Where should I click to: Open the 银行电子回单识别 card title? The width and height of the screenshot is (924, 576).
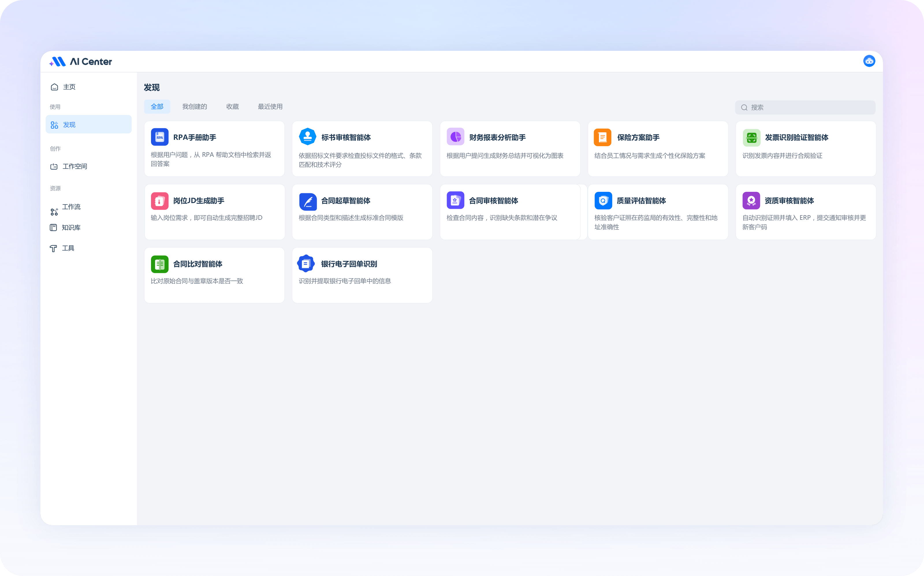[349, 264]
